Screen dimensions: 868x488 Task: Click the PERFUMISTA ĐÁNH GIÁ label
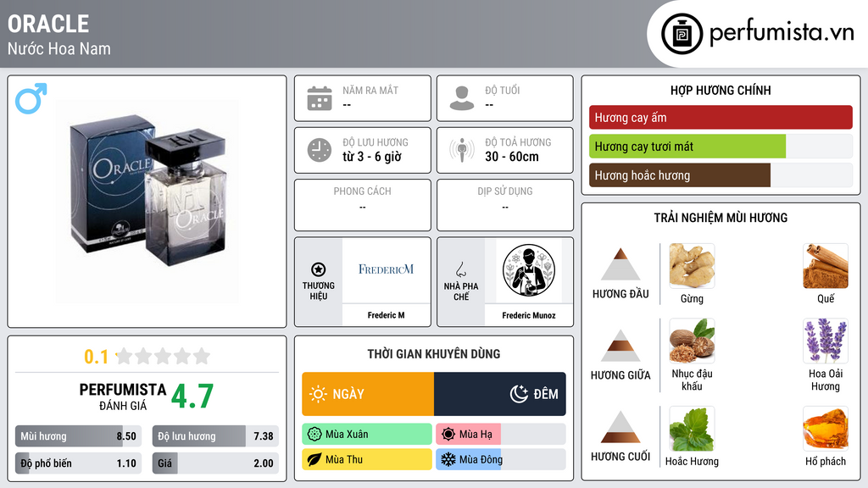123,396
